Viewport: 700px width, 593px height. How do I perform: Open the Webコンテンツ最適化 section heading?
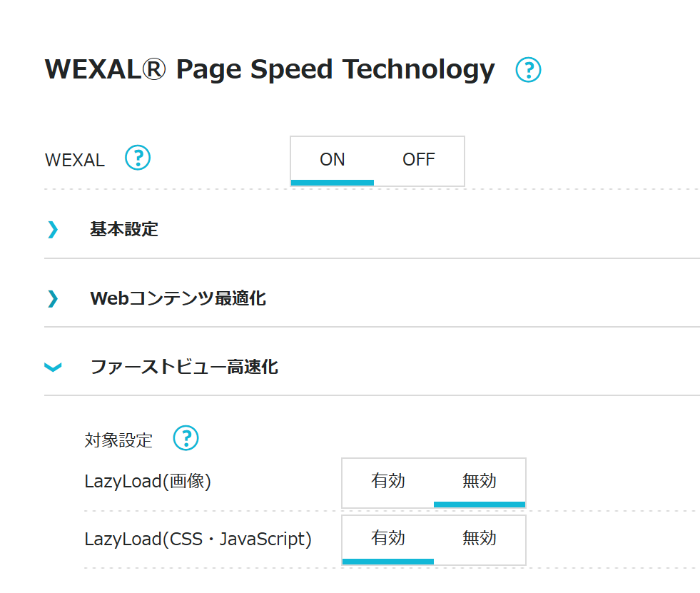point(178,298)
